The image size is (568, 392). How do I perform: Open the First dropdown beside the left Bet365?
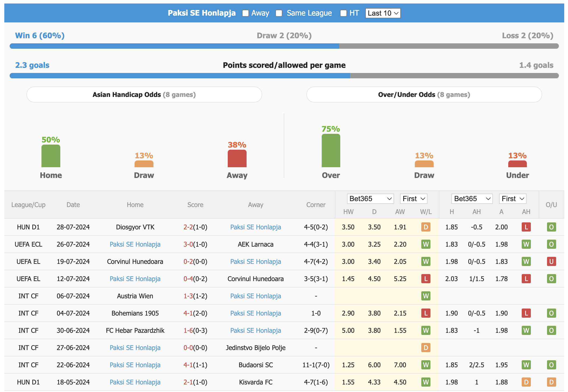tap(413, 199)
